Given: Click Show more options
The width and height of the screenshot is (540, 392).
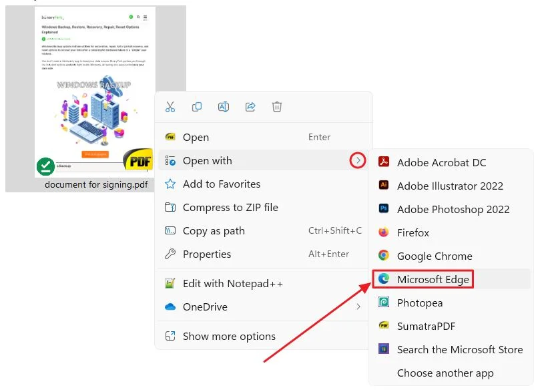Looking at the screenshot, I should (x=264, y=336).
